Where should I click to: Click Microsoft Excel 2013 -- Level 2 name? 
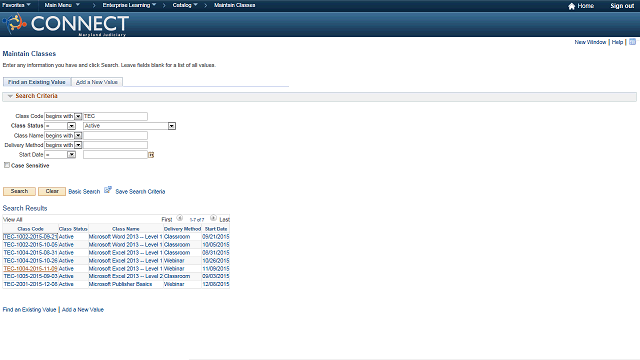pyautogui.click(x=125, y=276)
